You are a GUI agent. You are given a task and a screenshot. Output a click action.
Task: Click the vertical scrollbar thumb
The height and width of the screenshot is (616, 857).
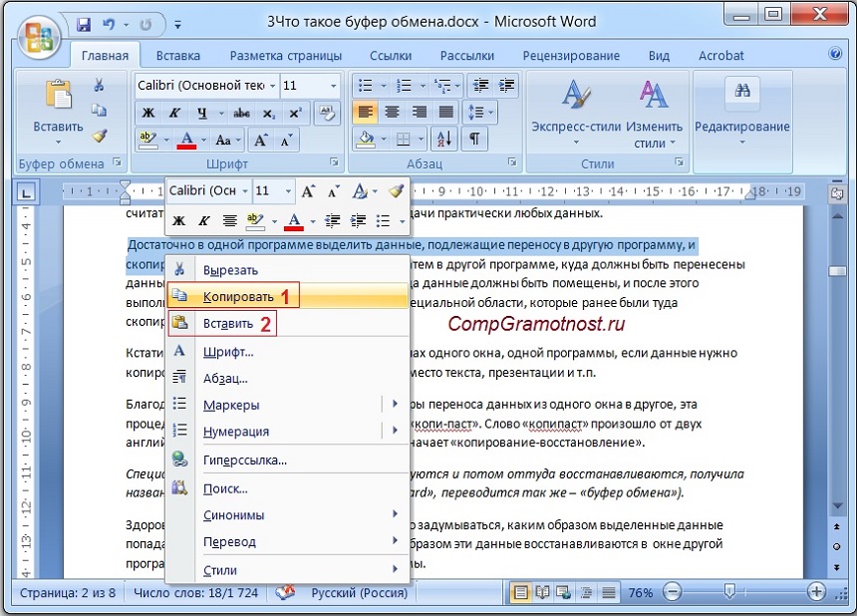tap(837, 271)
